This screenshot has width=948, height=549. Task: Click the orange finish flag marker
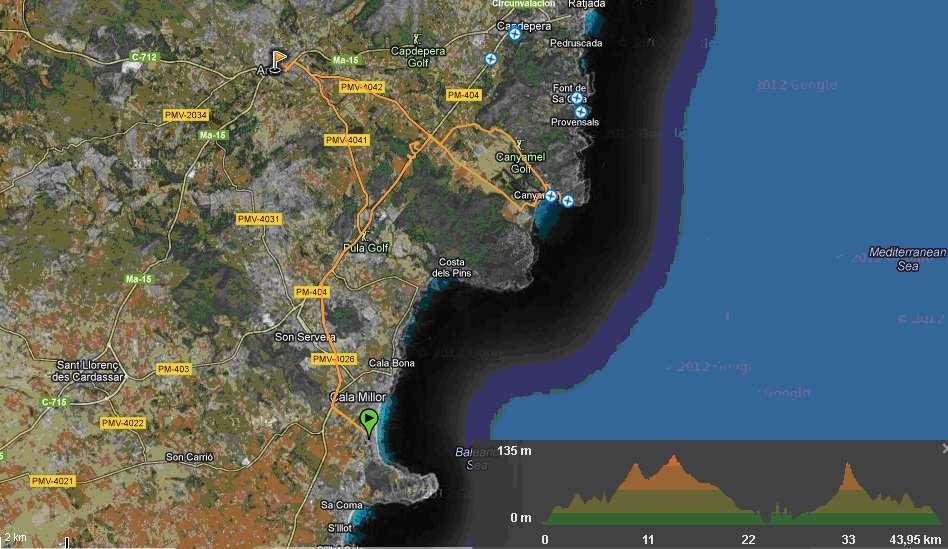[x=280, y=60]
